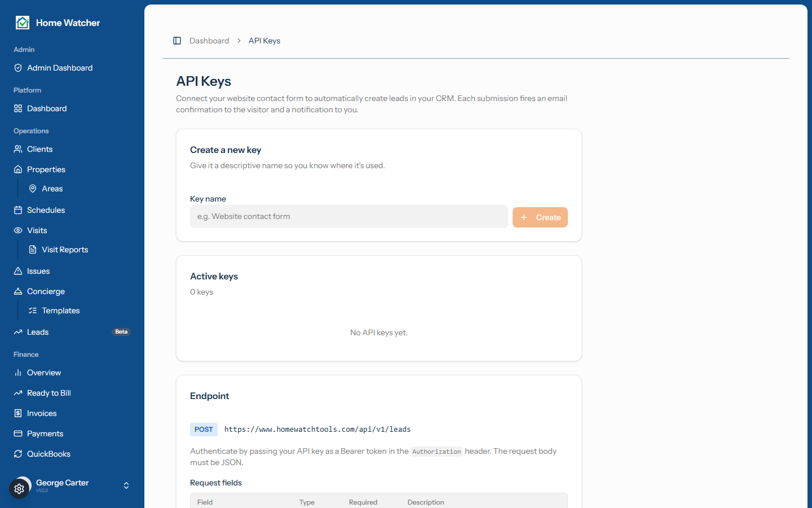
Task: Open Admin Dashboard in sidebar
Action: (x=72, y=68)
